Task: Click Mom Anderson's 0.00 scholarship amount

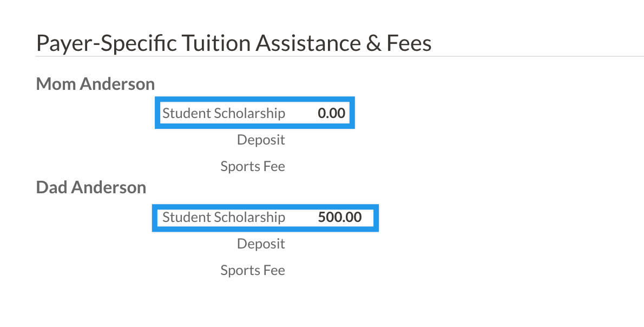Action: pyautogui.click(x=331, y=113)
